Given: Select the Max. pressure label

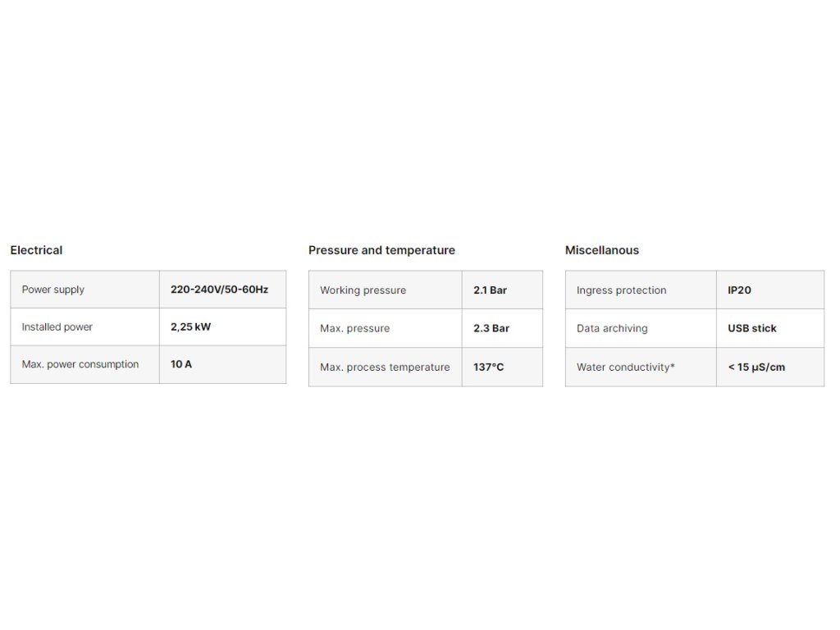Looking at the screenshot, I should coord(354,328).
